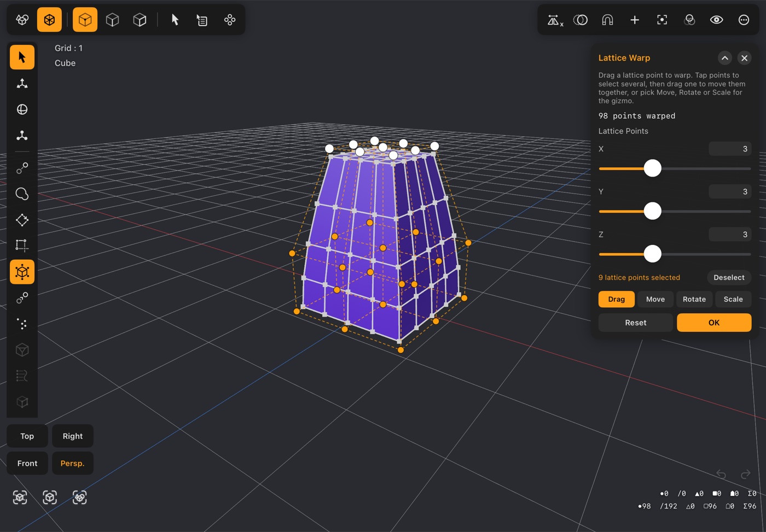Click the middle bottom-left framed cube icon
This screenshot has height=532, width=766.
[50, 497]
